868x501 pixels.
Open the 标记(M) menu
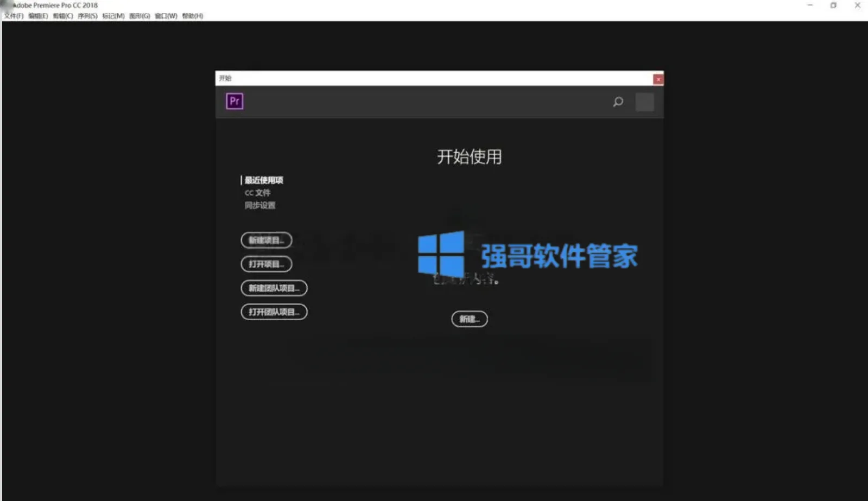point(113,16)
